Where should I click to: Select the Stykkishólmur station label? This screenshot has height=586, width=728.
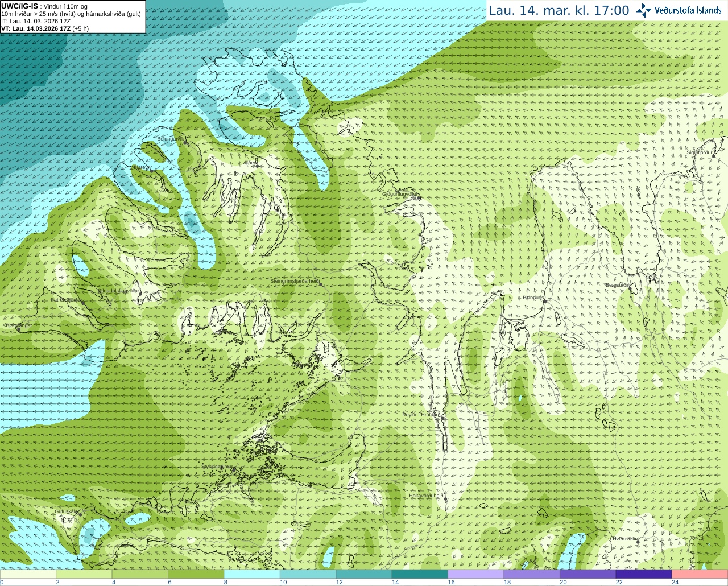(x=217, y=466)
